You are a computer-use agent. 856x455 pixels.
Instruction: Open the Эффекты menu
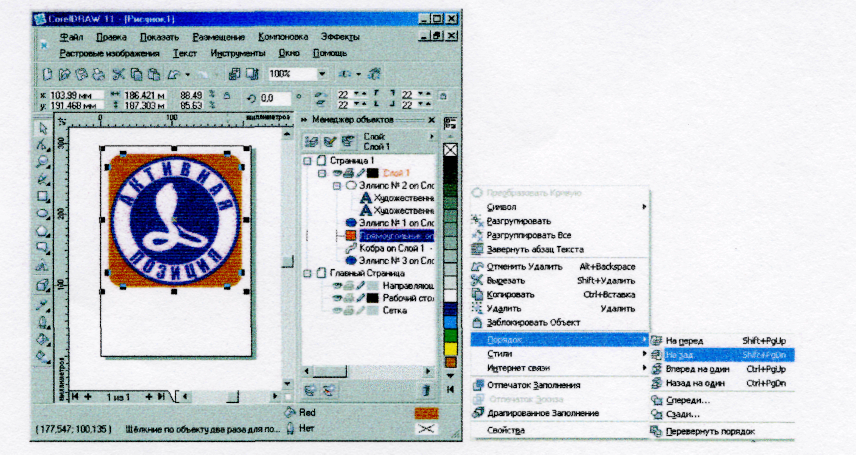tap(340, 37)
